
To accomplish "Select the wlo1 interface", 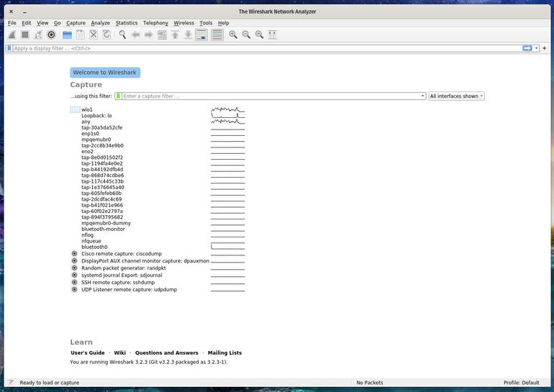I will (87, 109).
